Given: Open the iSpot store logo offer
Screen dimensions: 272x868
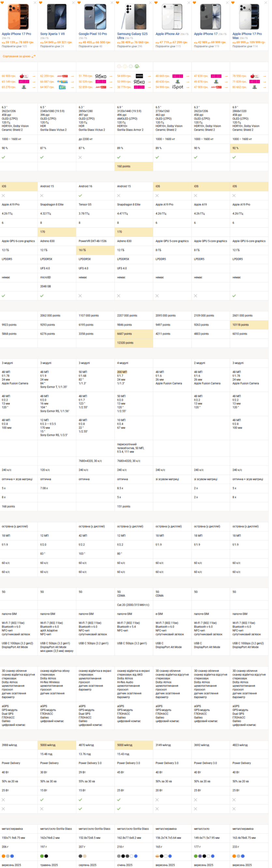Looking at the screenshot, I should [x=178, y=87].
